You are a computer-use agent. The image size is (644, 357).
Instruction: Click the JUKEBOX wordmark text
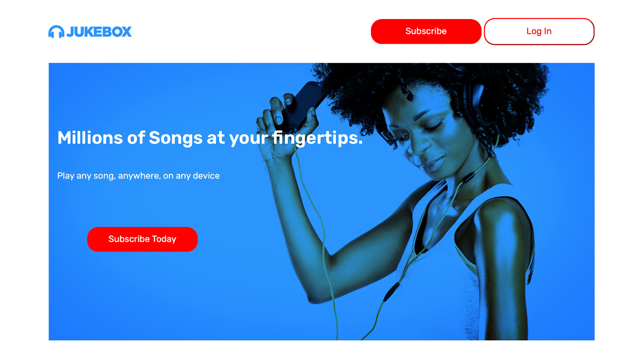(99, 32)
